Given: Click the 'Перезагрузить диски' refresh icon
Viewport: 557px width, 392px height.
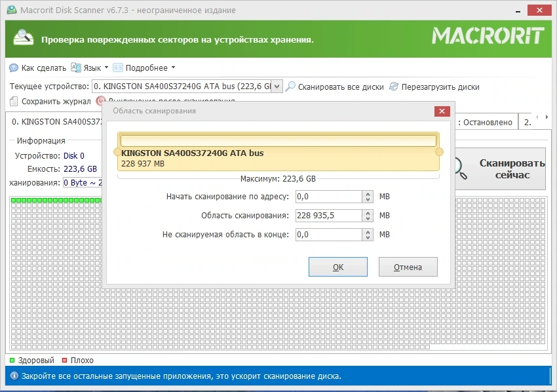Looking at the screenshot, I should (x=394, y=87).
